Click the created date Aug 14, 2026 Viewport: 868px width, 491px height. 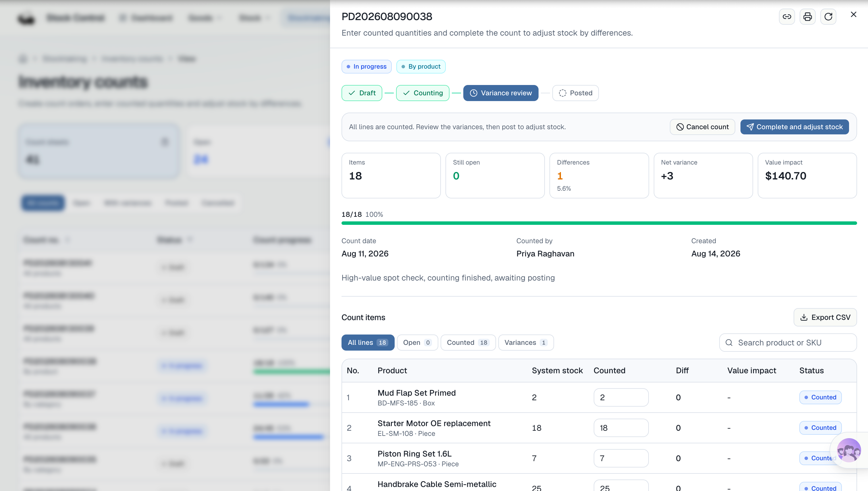[x=715, y=254]
